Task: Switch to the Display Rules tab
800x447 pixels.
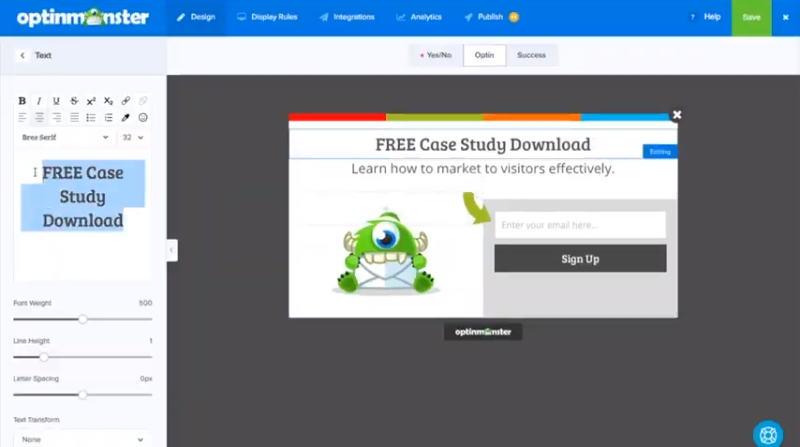Action: point(268,17)
